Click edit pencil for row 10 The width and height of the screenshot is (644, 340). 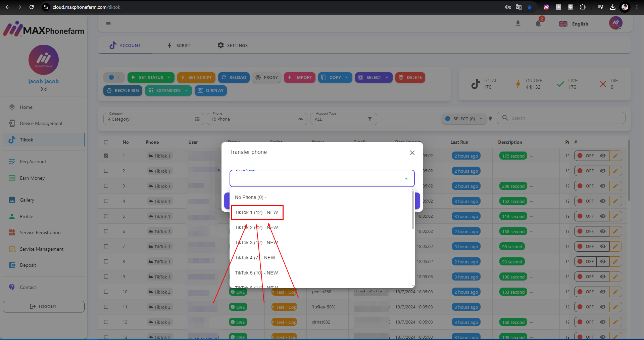[x=615, y=292]
